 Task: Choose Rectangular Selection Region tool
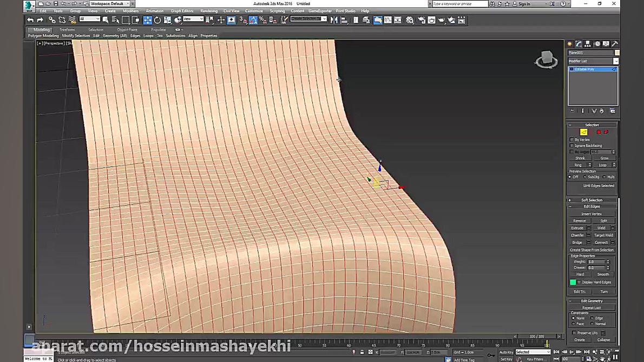coord(126,19)
